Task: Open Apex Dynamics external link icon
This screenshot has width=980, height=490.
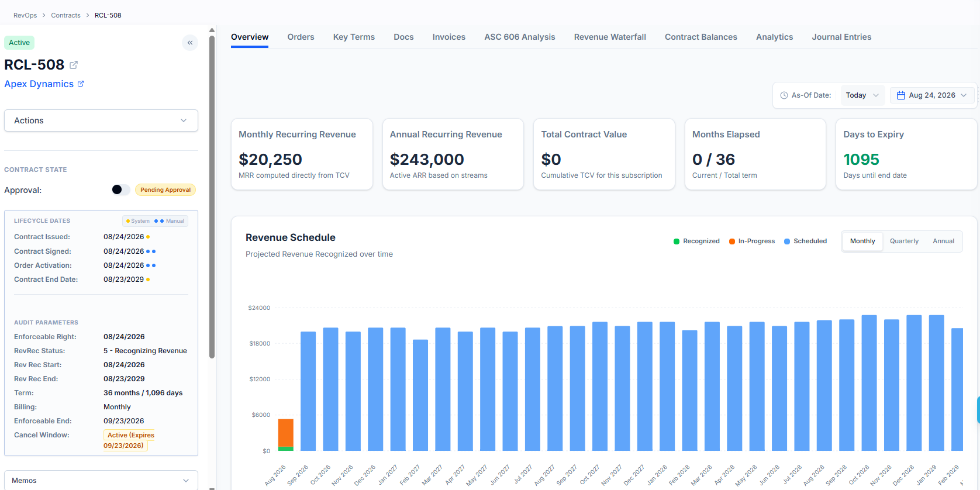Action: (81, 84)
